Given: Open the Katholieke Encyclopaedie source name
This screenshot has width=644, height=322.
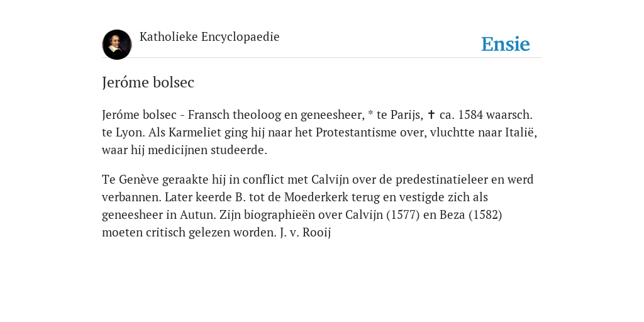Looking at the screenshot, I should coord(209,36).
